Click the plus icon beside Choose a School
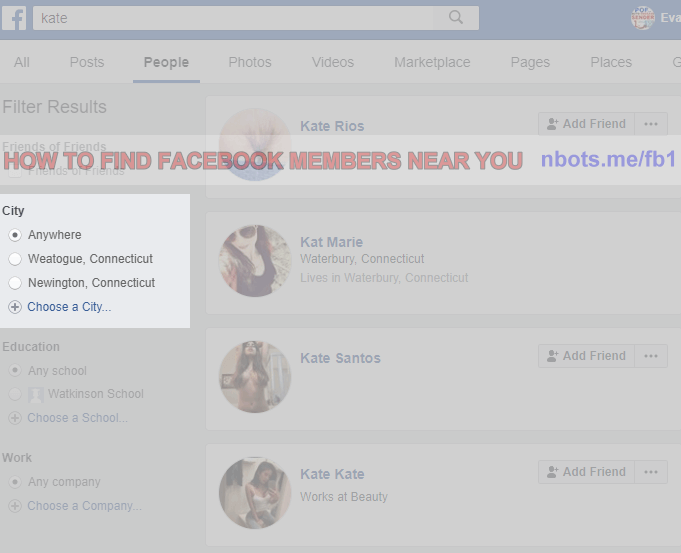The height and width of the screenshot is (553, 681). click(15, 418)
